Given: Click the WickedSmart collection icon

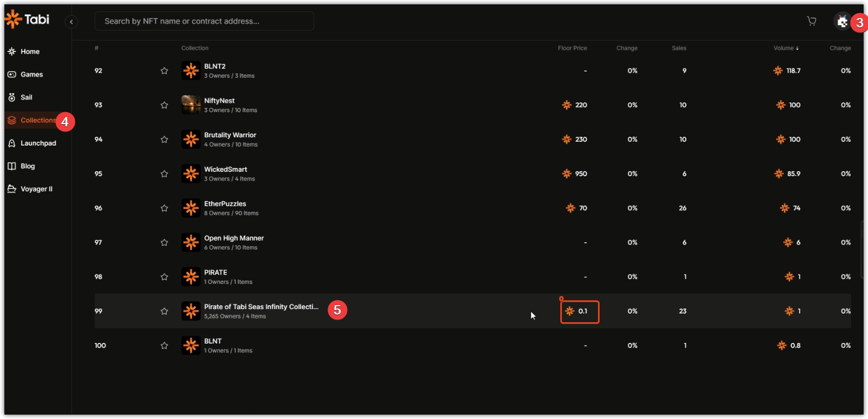Looking at the screenshot, I should click(191, 173).
